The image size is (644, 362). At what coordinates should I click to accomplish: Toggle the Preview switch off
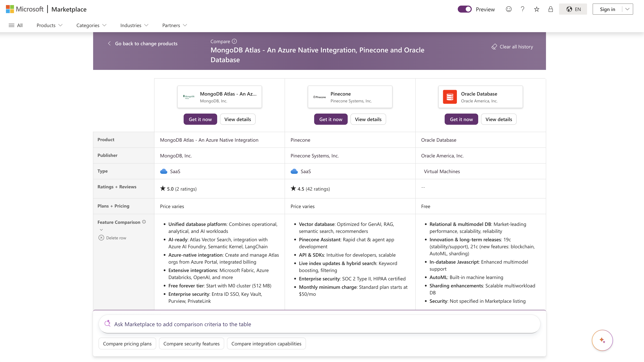pos(465,9)
